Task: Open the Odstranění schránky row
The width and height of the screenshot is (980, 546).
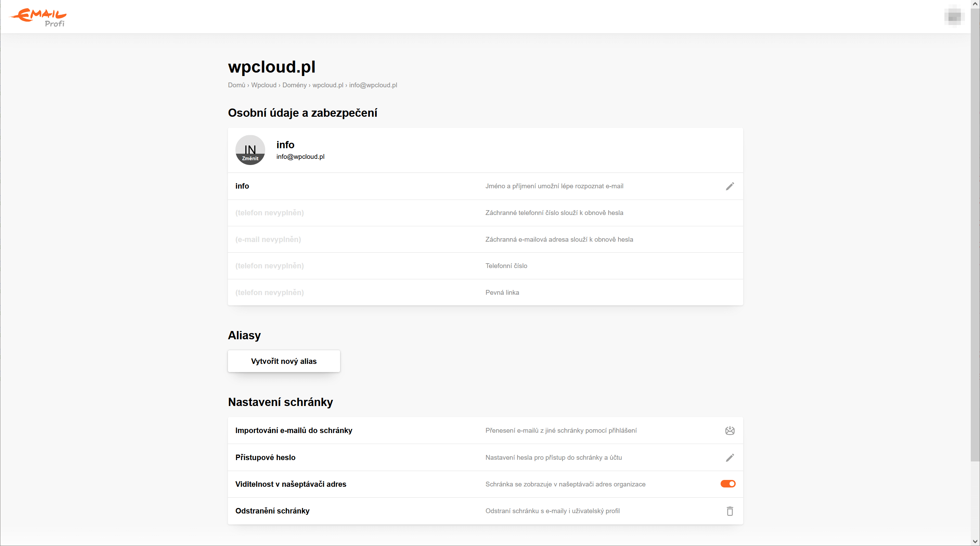Action: tap(485, 511)
